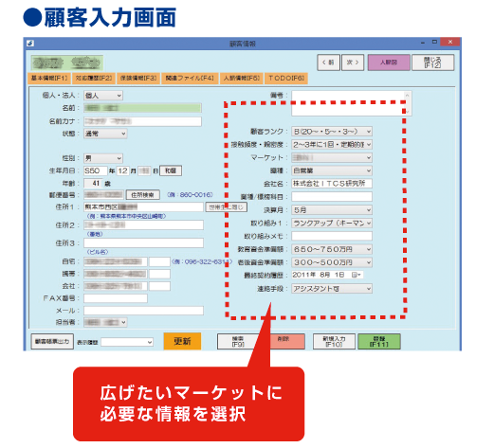Click the 顧客帳票出力 button
The image size is (494, 448).
(52, 342)
